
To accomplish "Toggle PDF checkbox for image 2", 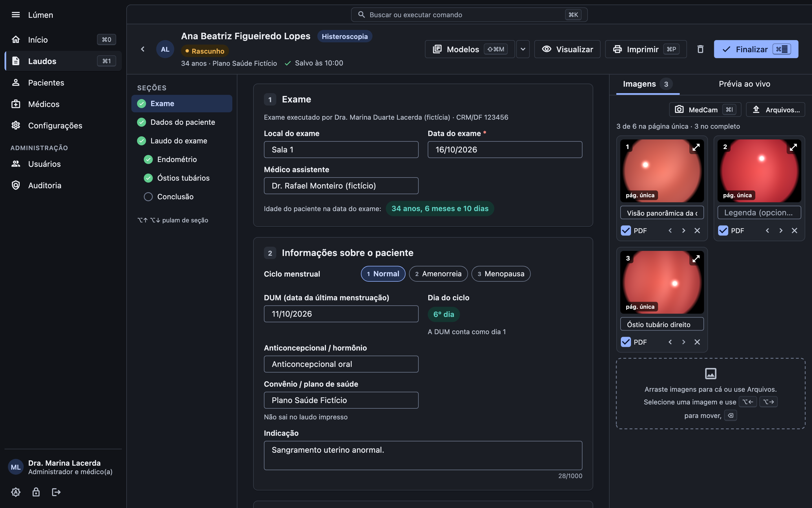I will click(723, 231).
